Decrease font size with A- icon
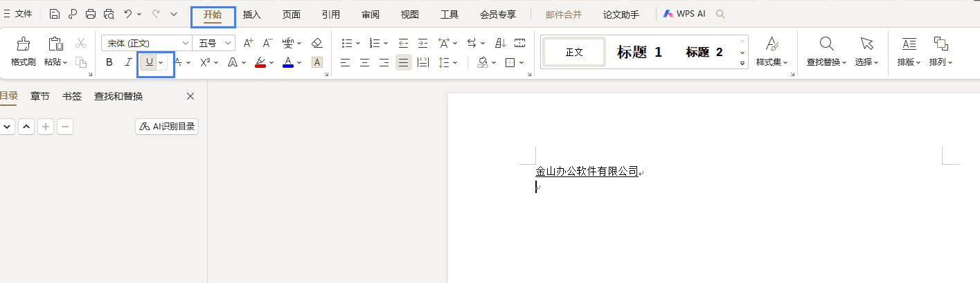980x283 pixels. [x=267, y=43]
